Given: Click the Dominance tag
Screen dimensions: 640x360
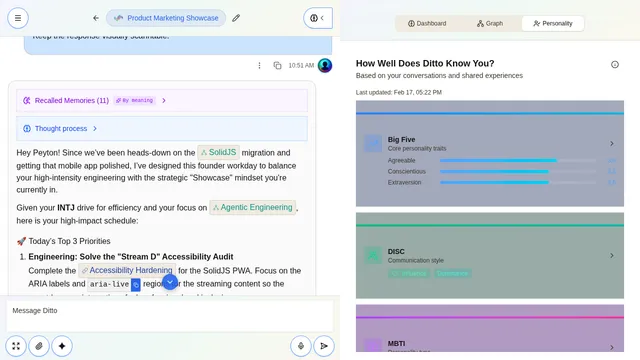Looking at the screenshot, I should 452,273.
